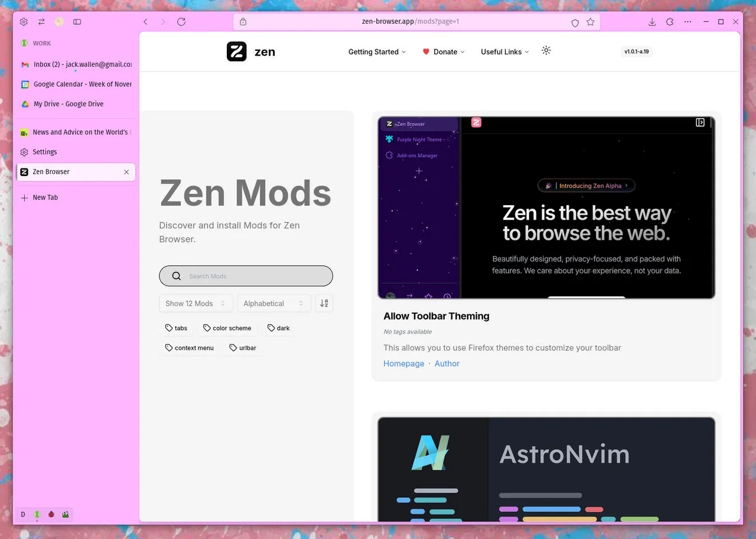Open the Show 12 Mods dropdown

click(x=196, y=303)
